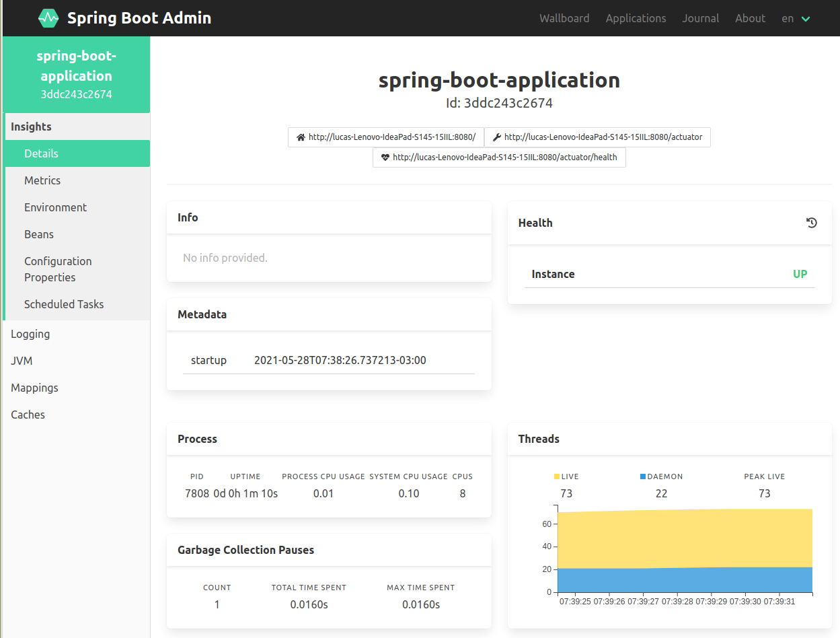Open the Environment sidebar item

76,207
